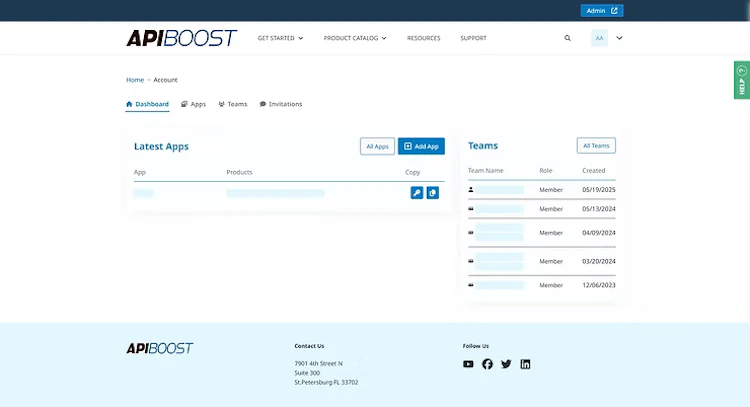Click the 7901 4th Street N address
Screen dimensions: 750x407
tap(319, 363)
